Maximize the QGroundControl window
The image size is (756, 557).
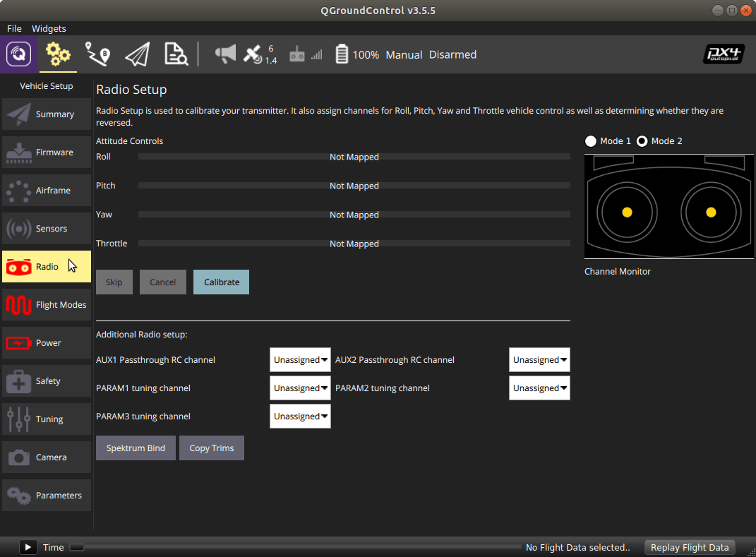pos(731,11)
